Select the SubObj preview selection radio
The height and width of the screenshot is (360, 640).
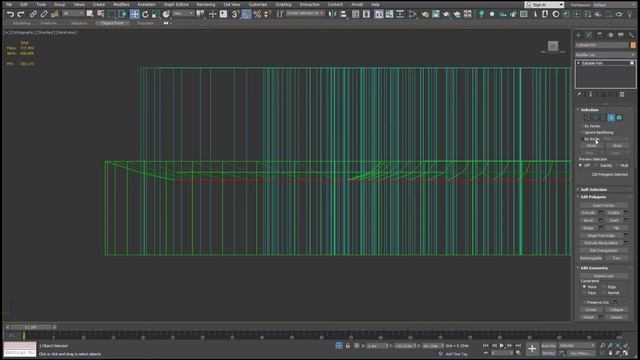(x=596, y=165)
